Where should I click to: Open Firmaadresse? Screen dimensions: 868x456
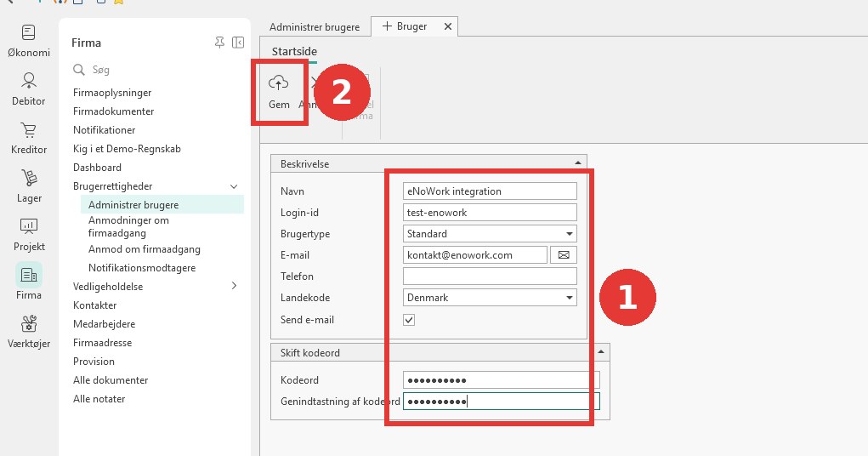click(x=102, y=343)
